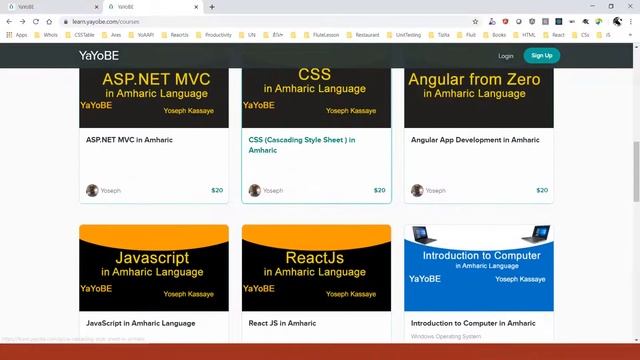This screenshot has height=360, width=640.
Task: Click the $20 price on the CSS card
Action: tap(380, 190)
